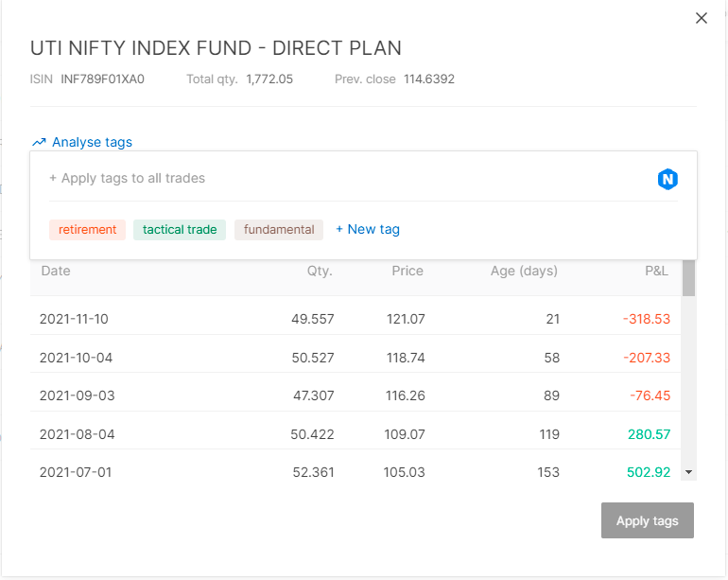The height and width of the screenshot is (580, 728).
Task: Sort by the Date column header
Action: (x=56, y=271)
